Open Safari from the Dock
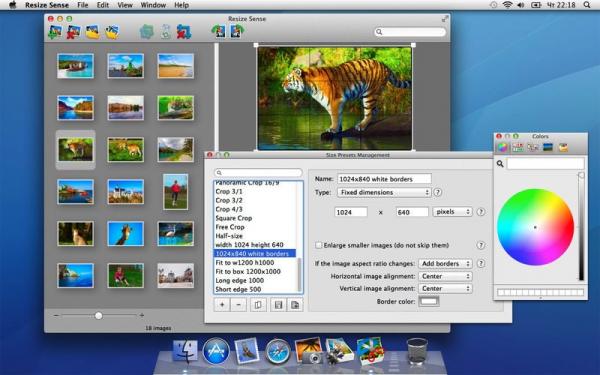Image resolution: width=600 pixels, height=375 pixels. pyautogui.click(x=278, y=351)
